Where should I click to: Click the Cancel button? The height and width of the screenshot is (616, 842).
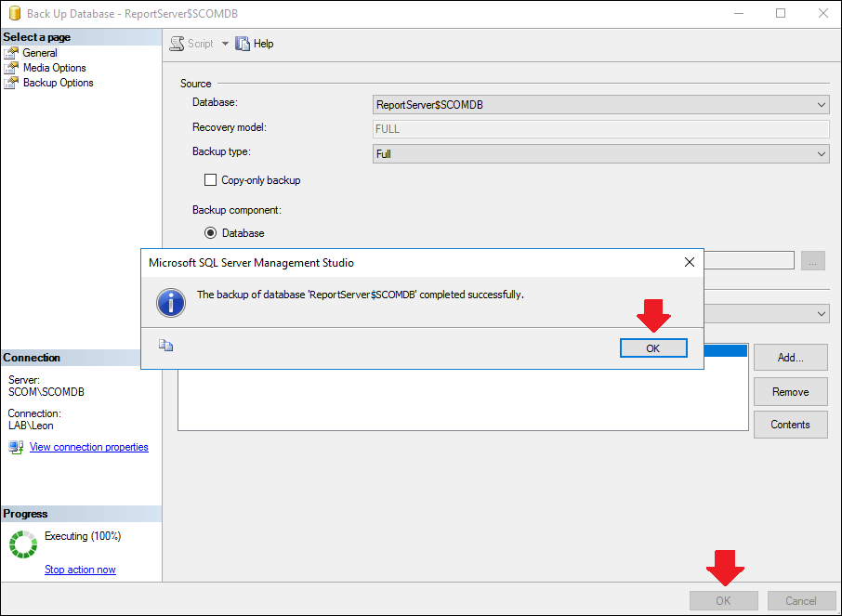(801, 600)
